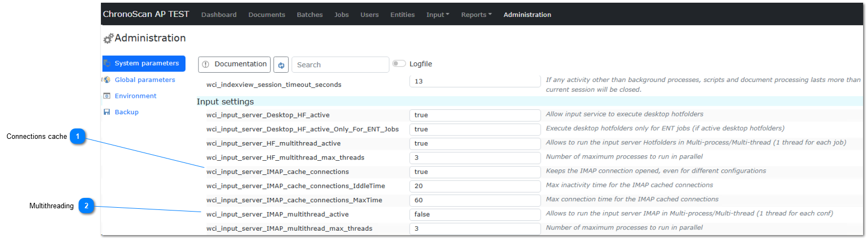Expand the Input dropdown in navbar
868x240 pixels.
tap(438, 15)
